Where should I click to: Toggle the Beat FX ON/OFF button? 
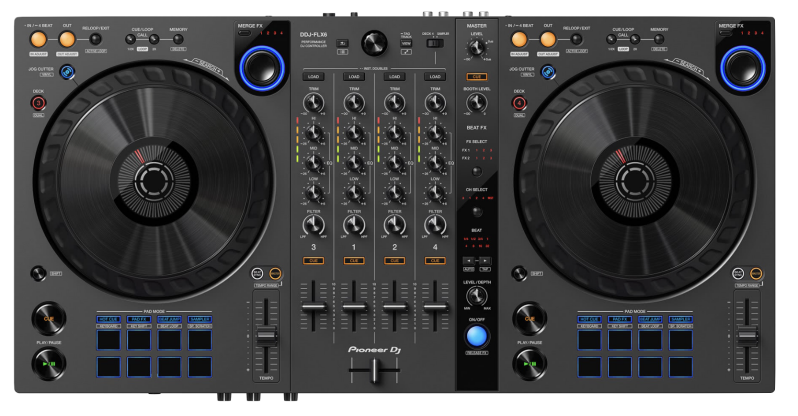point(477,334)
